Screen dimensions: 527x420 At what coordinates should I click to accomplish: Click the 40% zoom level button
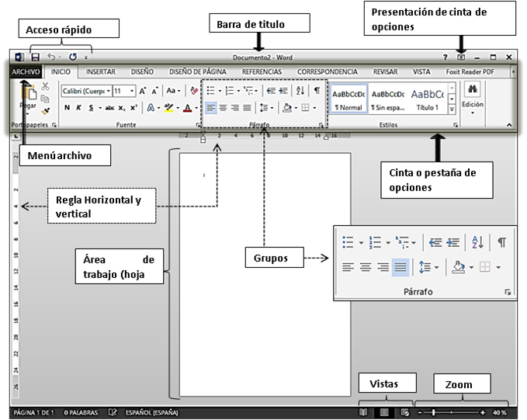pyautogui.click(x=500, y=412)
